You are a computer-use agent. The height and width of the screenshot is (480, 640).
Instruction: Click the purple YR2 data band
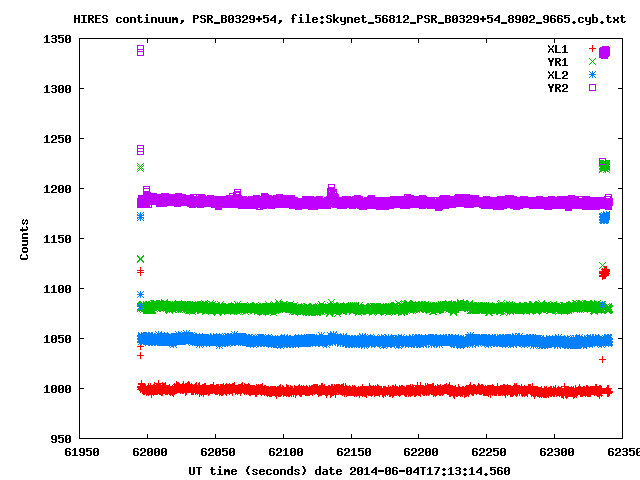coord(375,202)
